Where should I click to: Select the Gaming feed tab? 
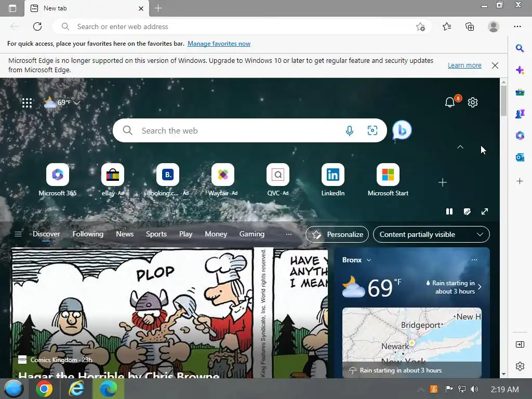(252, 234)
